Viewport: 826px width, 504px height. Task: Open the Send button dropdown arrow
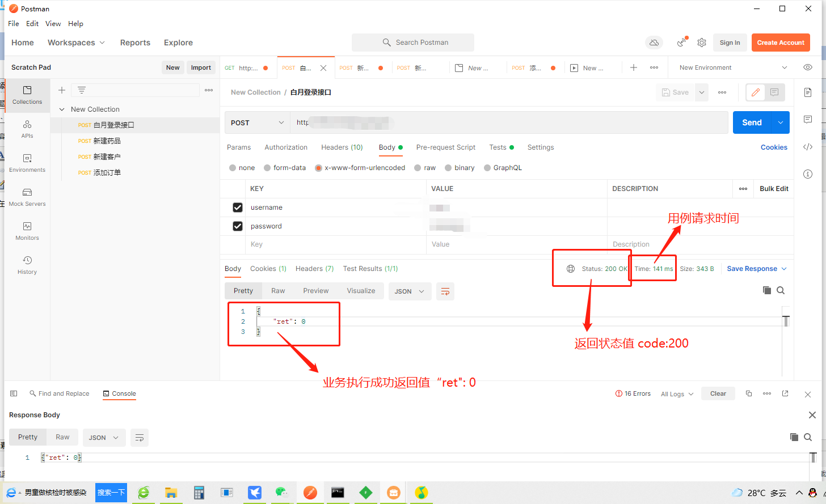[x=781, y=122]
